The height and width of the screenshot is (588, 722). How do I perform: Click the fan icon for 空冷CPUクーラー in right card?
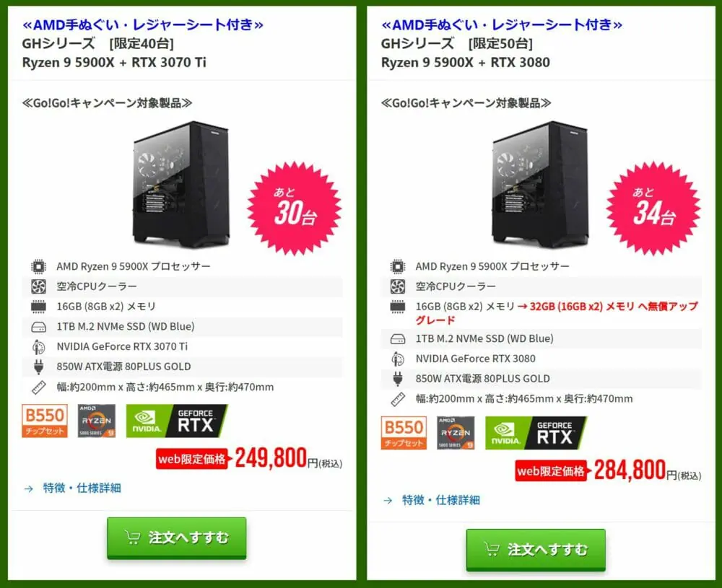[398, 286]
